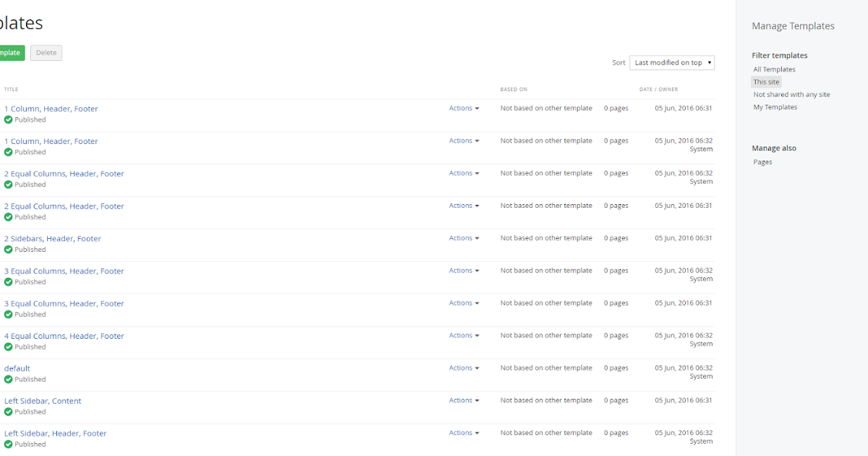This screenshot has height=456, width=868.
Task: Open the Sort dropdown showing Last modified on top
Action: (x=671, y=62)
